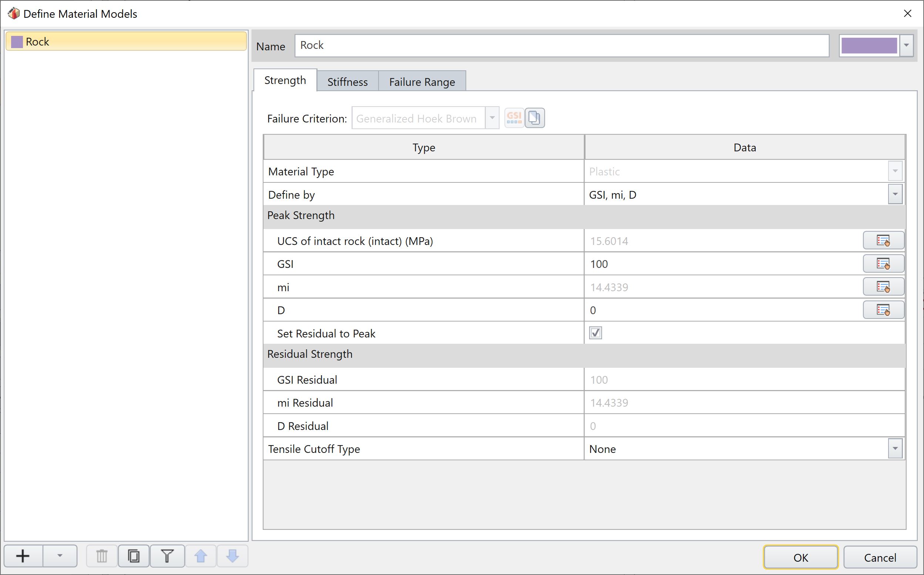Viewport: 924px width, 575px height.
Task: Open statistical properties for GSI
Action: (x=883, y=263)
